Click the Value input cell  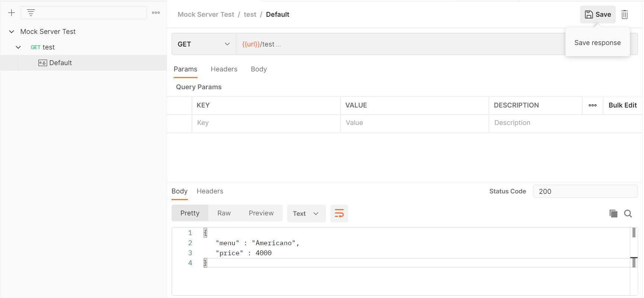tap(414, 123)
